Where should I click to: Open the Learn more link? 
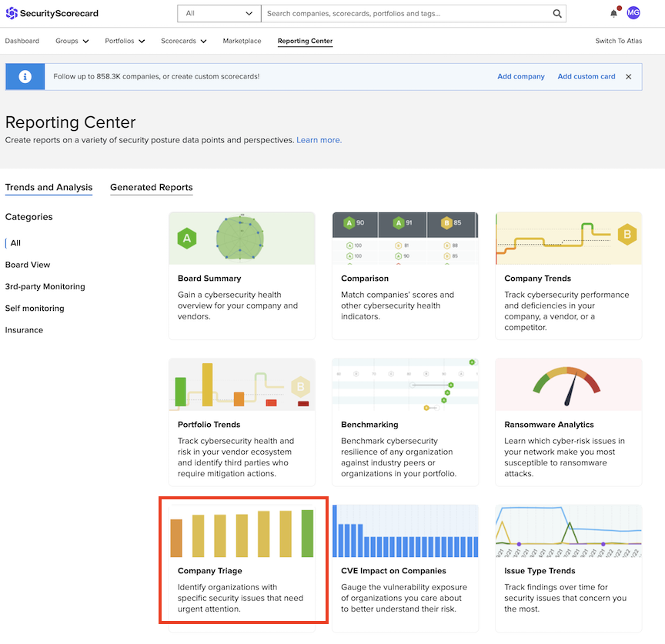(x=319, y=140)
